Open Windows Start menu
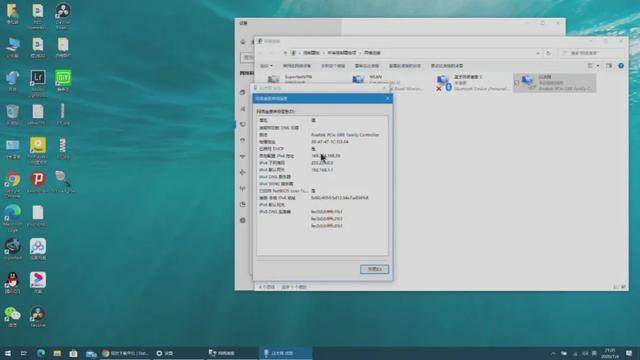 pos(7,353)
